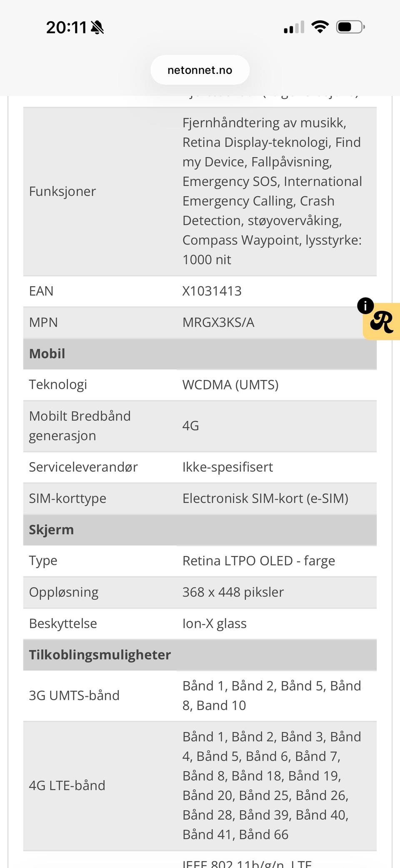Tap the 20:11 clock in status bar
This screenshot has width=400, height=868.
(66, 28)
